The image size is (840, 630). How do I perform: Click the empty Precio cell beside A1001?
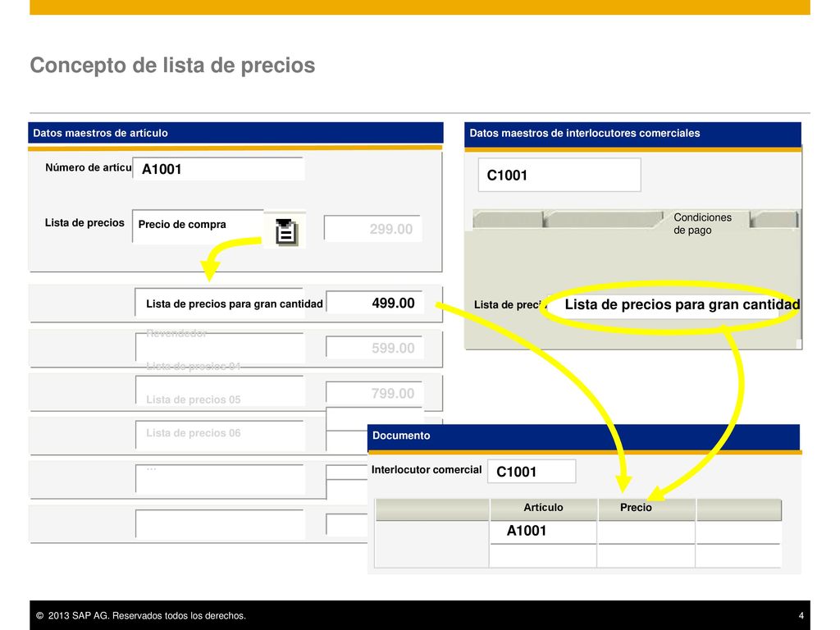click(646, 532)
